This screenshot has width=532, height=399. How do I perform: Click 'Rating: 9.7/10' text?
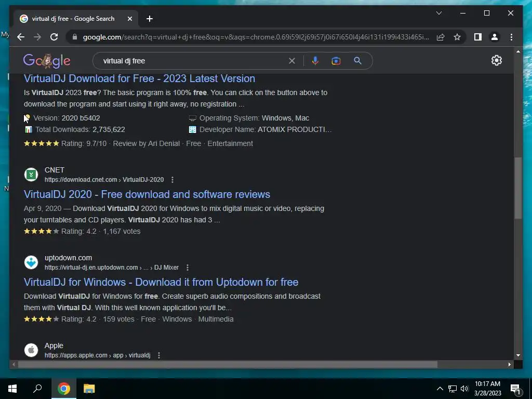[84, 143]
